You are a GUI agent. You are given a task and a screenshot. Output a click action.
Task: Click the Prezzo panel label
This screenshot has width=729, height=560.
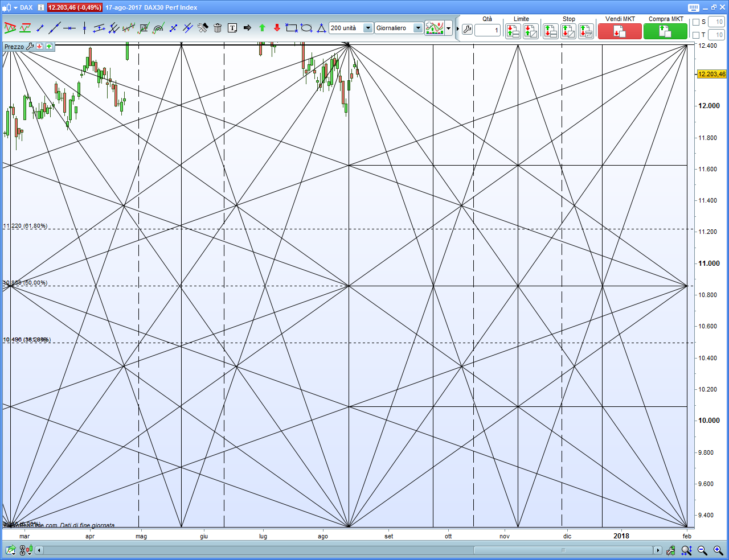point(14,47)
